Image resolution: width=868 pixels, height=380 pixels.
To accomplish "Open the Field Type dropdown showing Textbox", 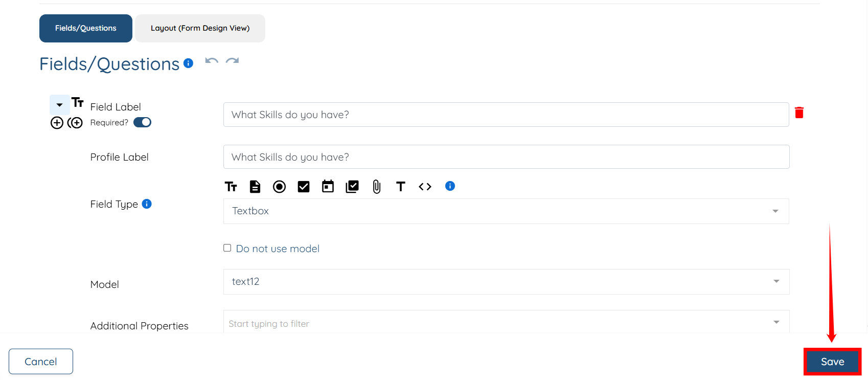I will [x=506, y=211].
